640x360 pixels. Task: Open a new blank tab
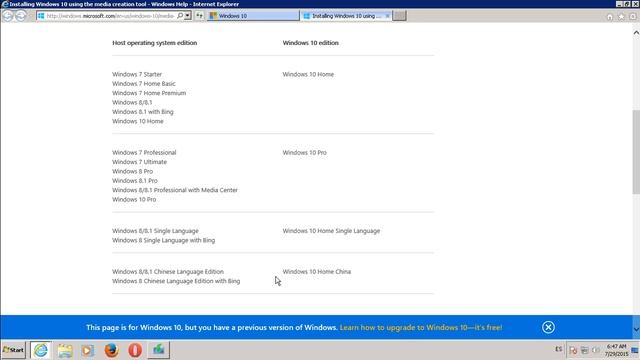pos(399,16)
